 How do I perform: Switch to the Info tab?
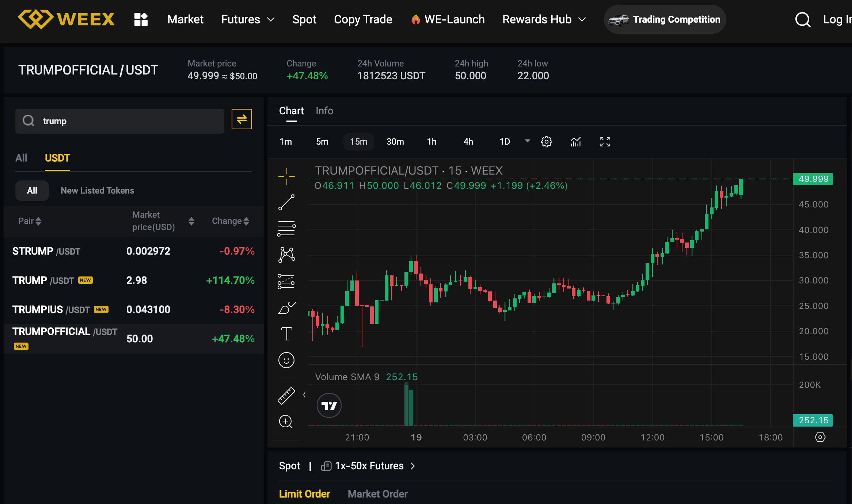click(x=324, y=111)
